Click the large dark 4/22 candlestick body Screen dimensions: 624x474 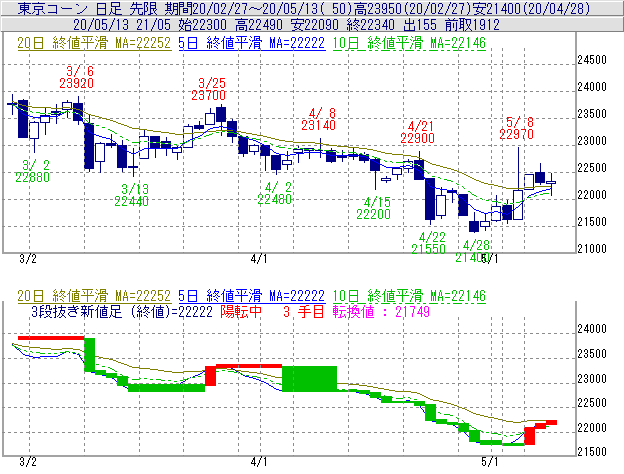click(x=430, y=199)
